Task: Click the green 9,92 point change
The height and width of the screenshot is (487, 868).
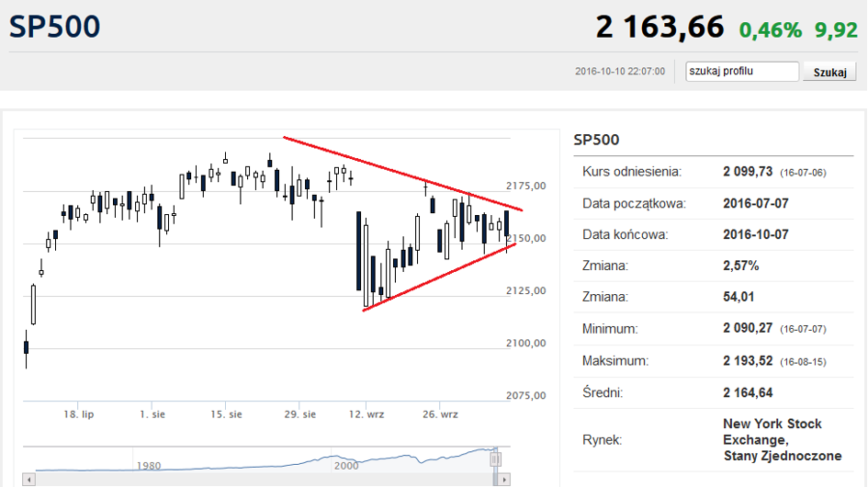Action: [x=836, y=30]
